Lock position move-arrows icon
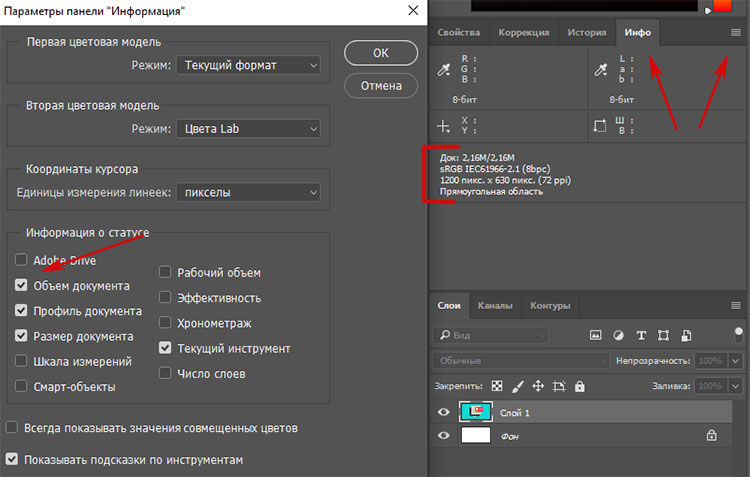The image size is (750, 477). 538,386
